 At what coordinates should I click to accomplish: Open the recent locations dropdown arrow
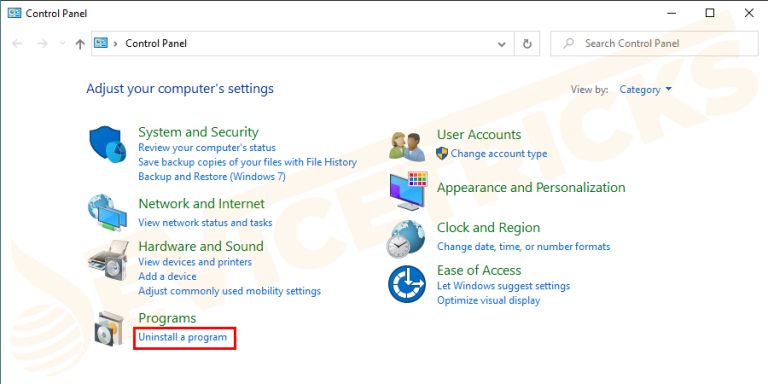point(62,43)
